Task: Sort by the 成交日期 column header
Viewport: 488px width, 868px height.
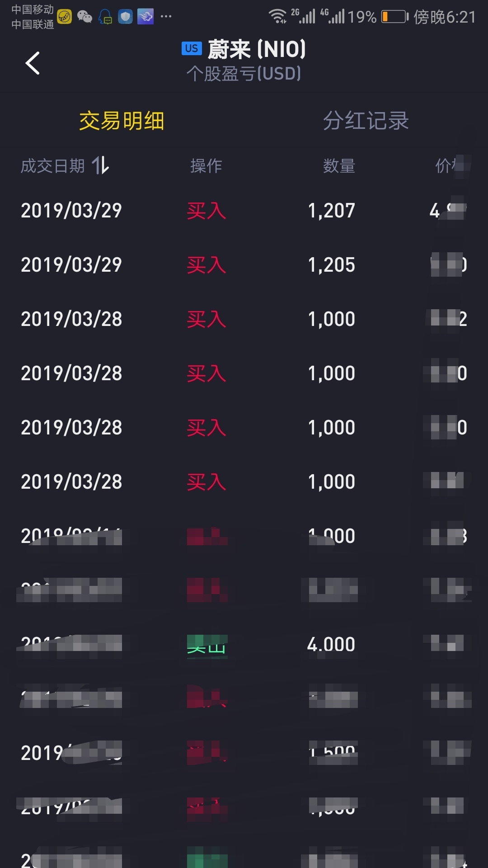Action: pos(53,166)
